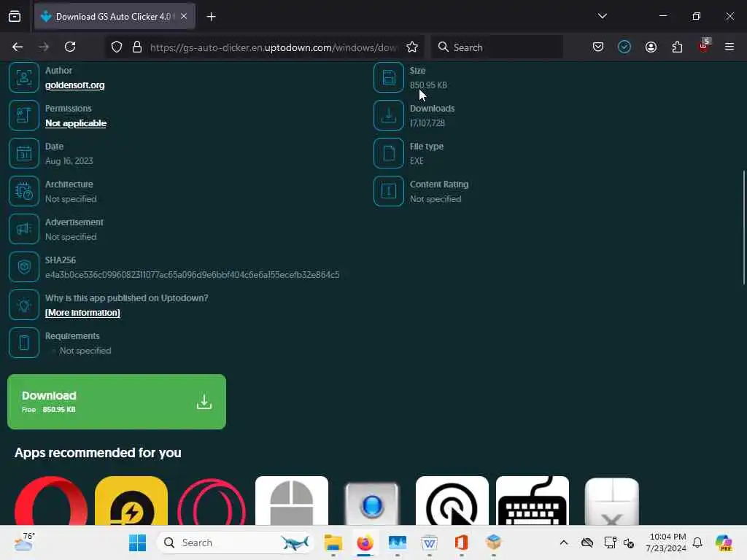The height and width of the screenshot is (560, 747).
Task: View site security padlock info
Action: point(137,47)
